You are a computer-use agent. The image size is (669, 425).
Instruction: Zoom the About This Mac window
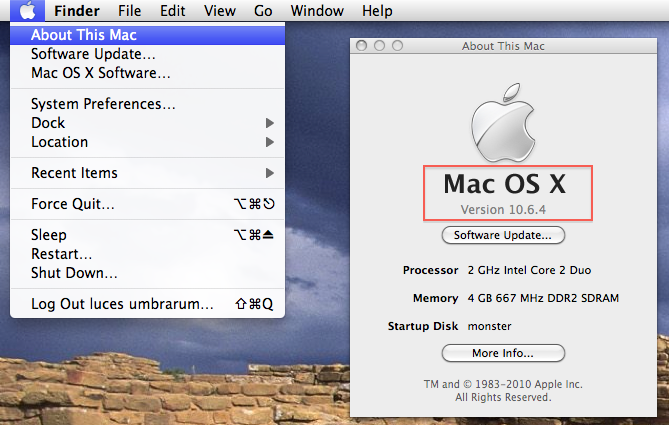pyautogui.click(x=397, y=45)
